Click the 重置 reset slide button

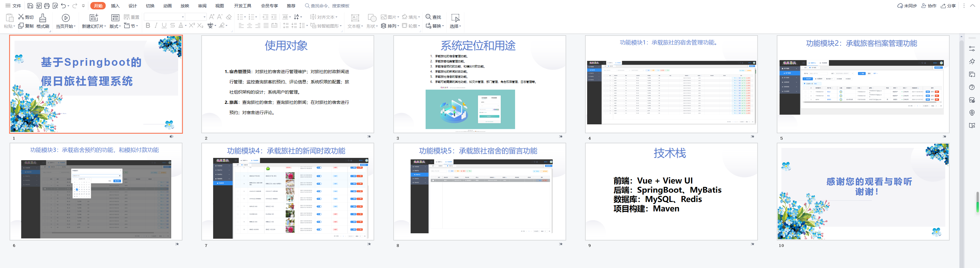click(132, 17)
